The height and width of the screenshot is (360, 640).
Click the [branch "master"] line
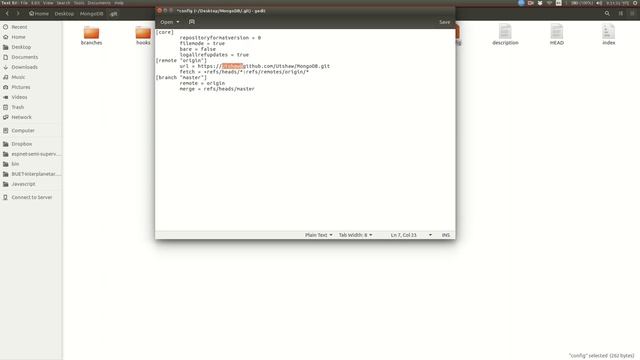click(181, 78)
